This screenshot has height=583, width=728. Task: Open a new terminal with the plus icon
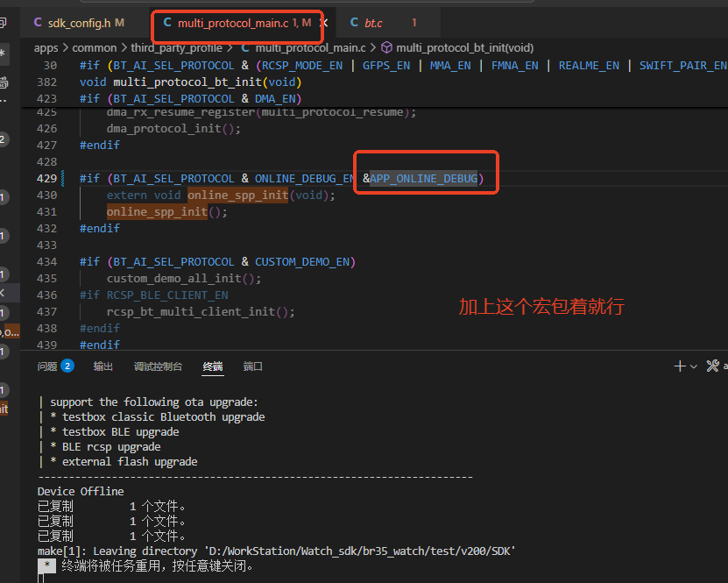tap(680, 366)
